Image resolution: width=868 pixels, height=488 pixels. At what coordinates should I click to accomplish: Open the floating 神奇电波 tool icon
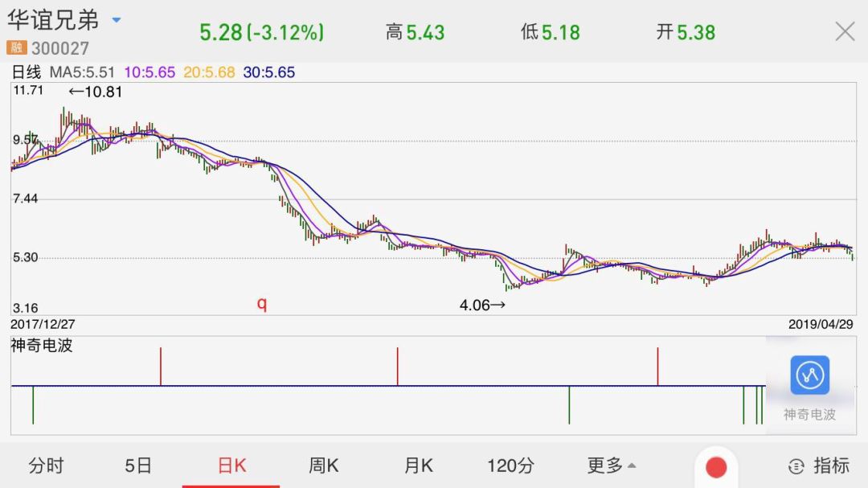[x=809, y=375]
